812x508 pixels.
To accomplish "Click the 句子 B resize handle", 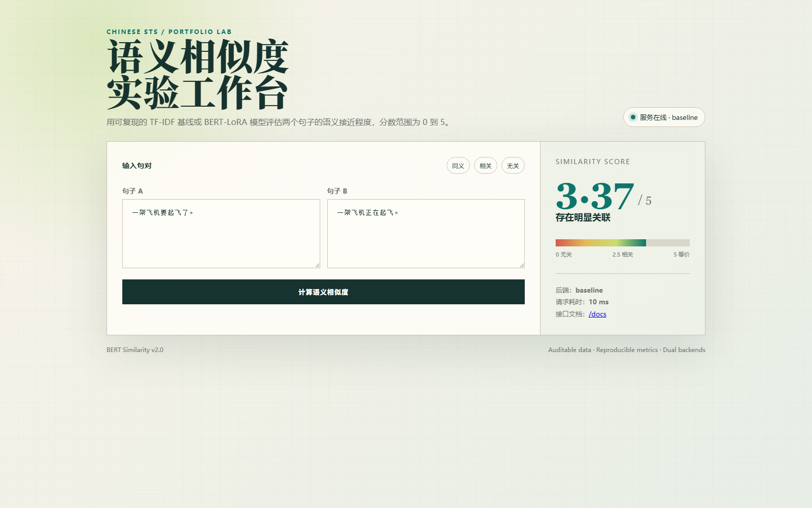I will point(522,265).
